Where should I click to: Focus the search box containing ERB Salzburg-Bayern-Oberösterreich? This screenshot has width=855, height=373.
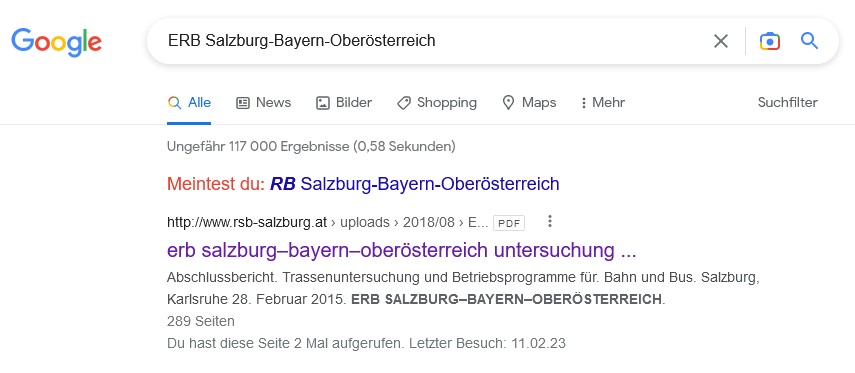[x=431, y=41]
